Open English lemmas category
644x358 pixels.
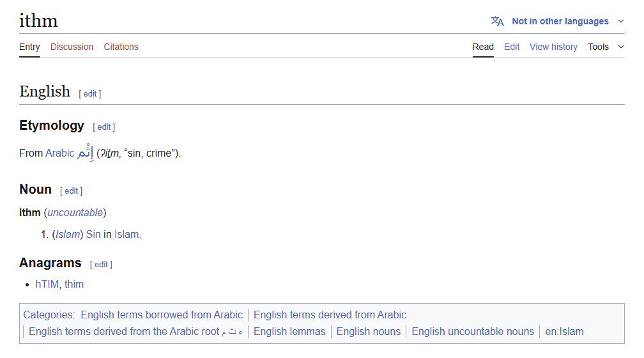(x=289, y=332)
